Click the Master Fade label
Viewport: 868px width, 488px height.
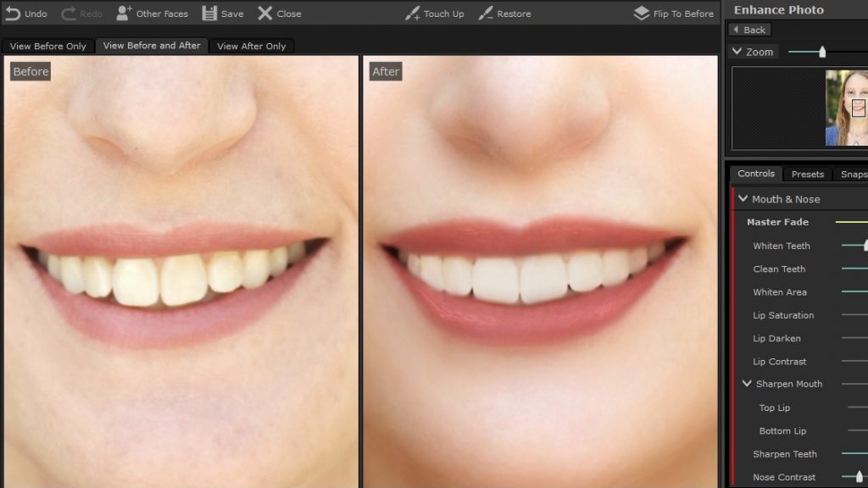(x=777, y=222)
